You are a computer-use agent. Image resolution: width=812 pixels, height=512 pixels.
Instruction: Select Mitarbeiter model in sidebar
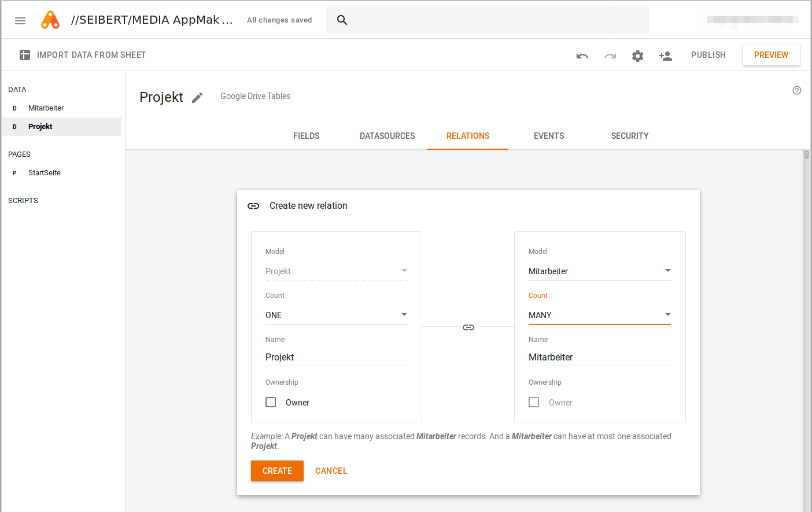click(x=46, y=108)
